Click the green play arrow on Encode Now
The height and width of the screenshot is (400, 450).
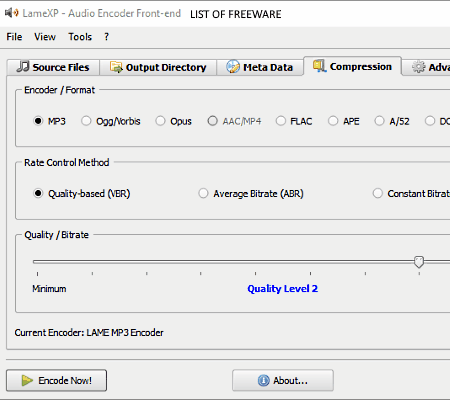pos(27,380)
